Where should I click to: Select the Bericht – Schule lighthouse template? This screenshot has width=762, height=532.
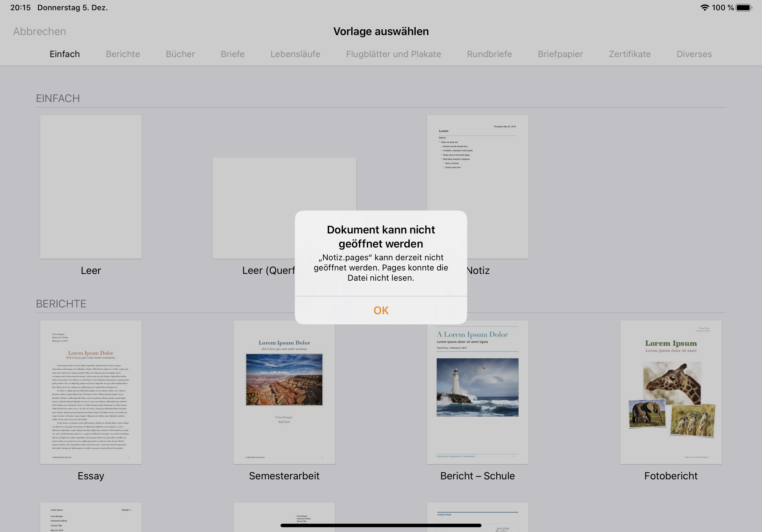coord(477,392)
